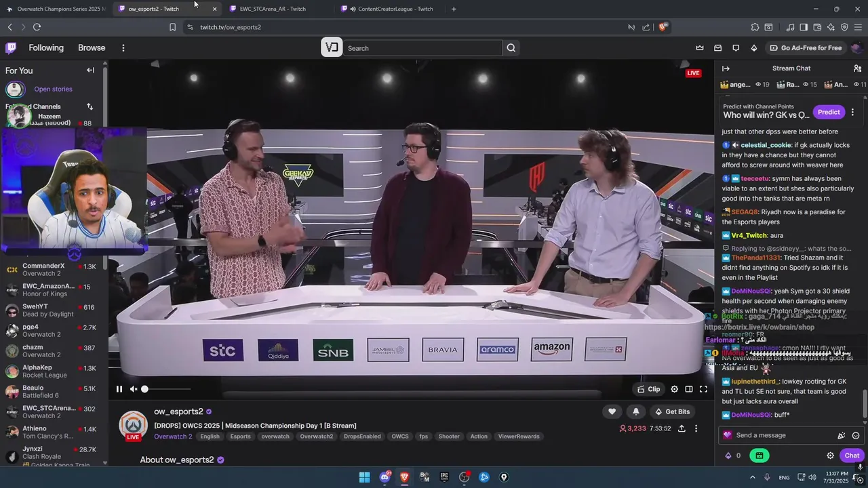Open the Following page
868x488 pixels.
point(46,48)
